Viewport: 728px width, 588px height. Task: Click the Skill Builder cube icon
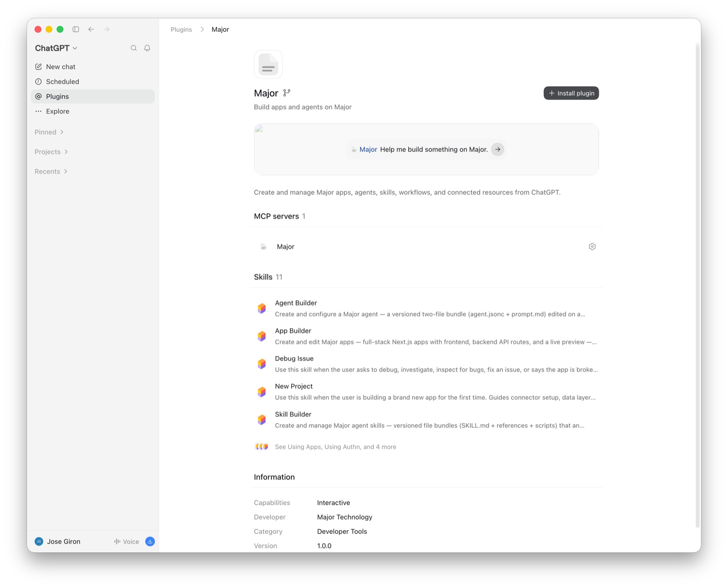pyautogui.click(x=262, y=420)
